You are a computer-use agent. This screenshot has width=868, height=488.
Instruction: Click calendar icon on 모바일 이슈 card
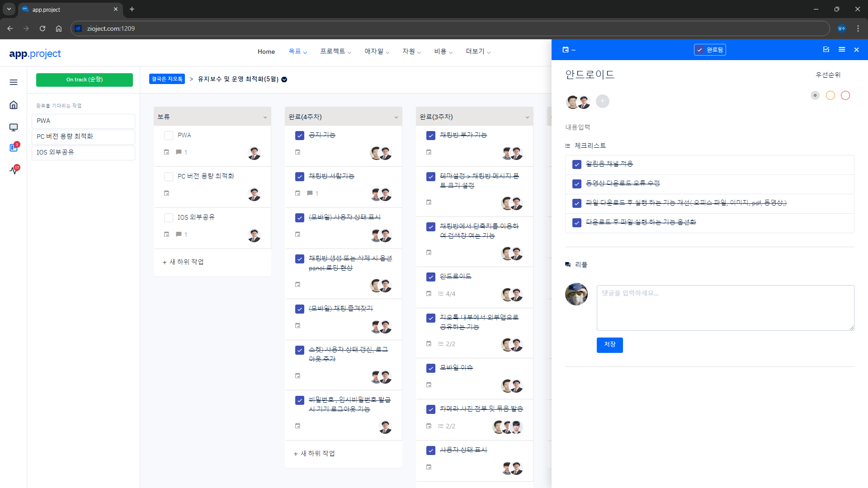click(429, 385)
